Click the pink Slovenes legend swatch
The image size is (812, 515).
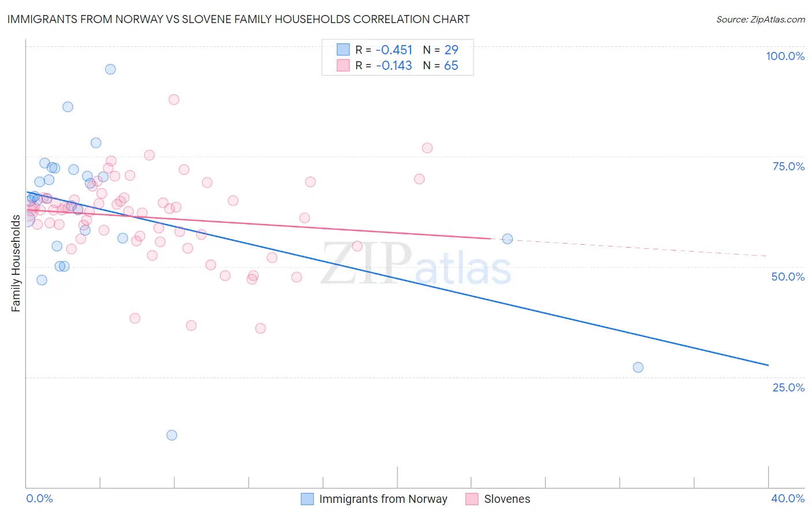472,499
